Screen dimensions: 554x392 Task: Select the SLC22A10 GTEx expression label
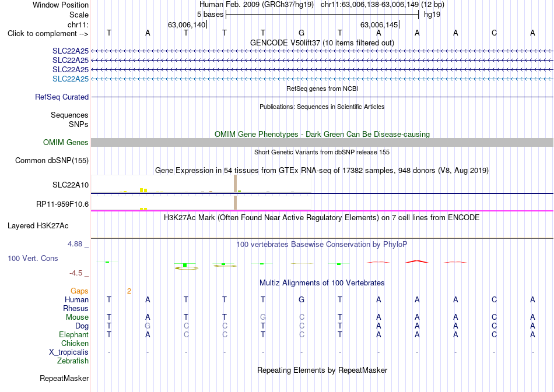coord(71,185)
